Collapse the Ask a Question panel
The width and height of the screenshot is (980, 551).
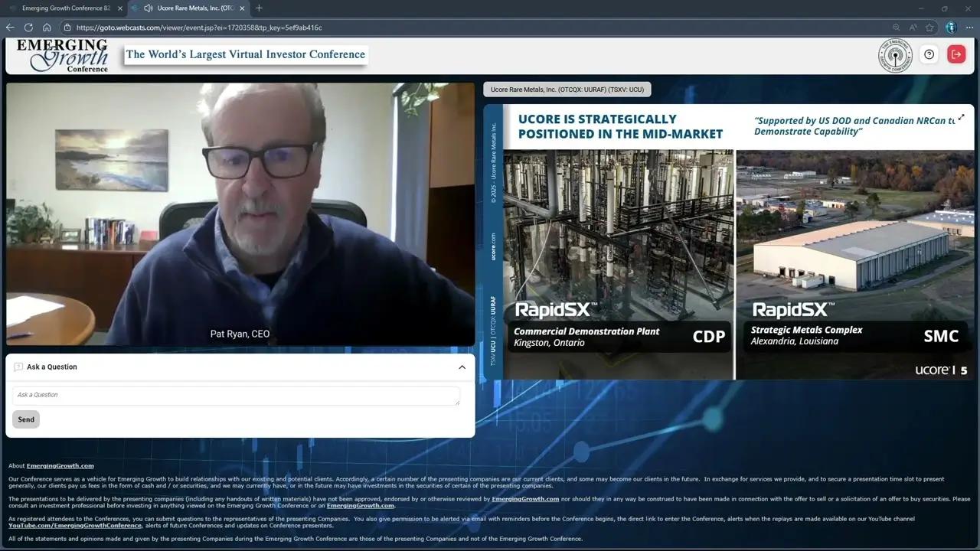[x=462, y=367]
